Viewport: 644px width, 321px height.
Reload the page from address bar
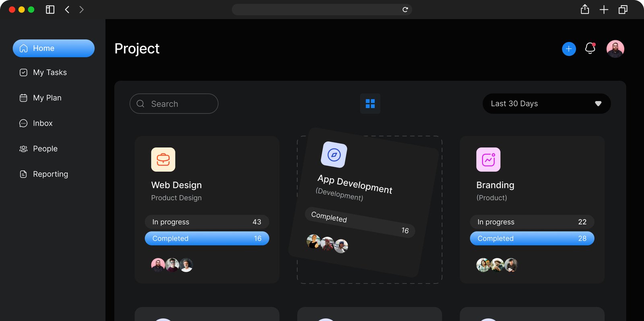405,10
